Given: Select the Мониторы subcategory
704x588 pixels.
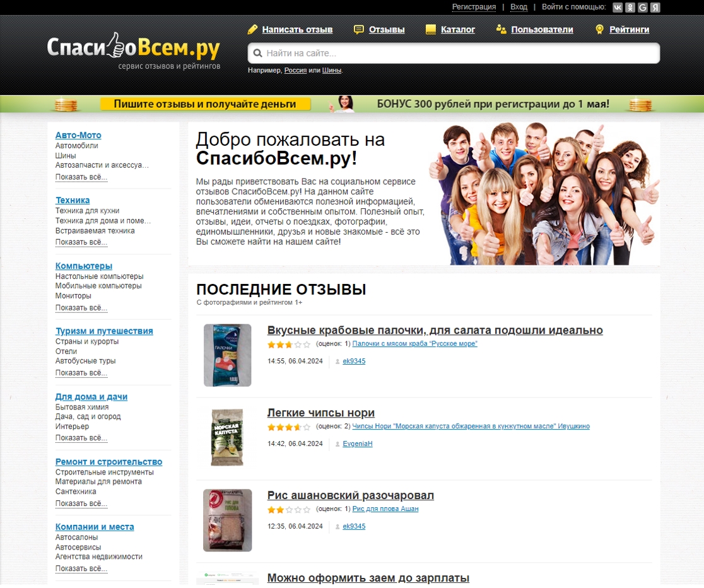Looking at the screenshot, I should tap(73, 296).
